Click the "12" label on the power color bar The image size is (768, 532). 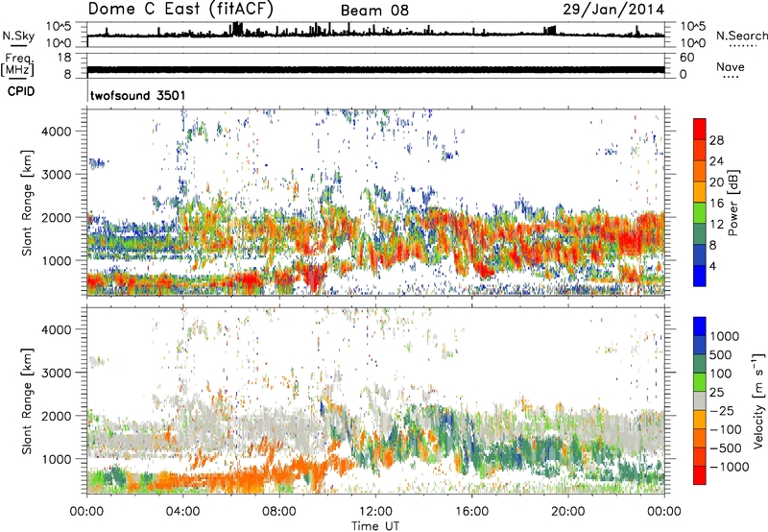tap(716, 225)
